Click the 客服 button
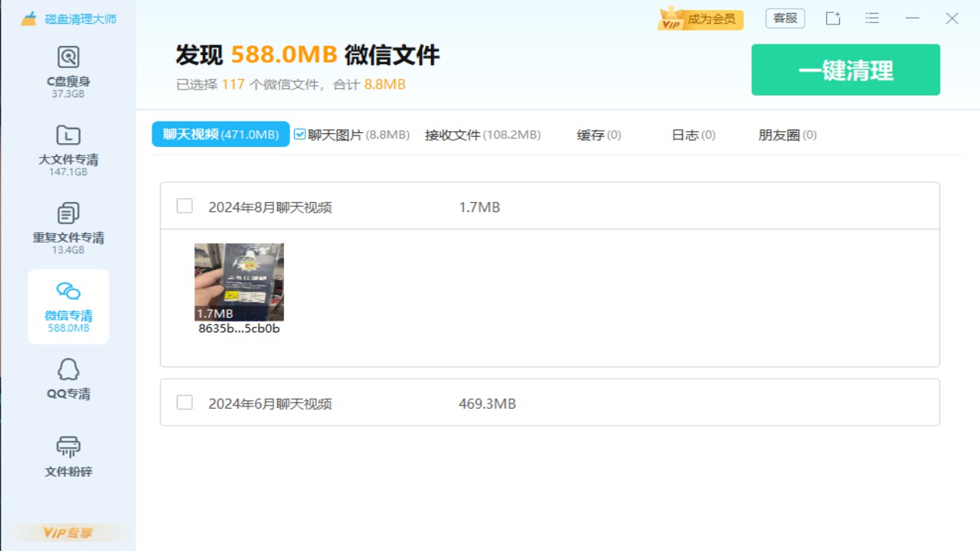Screen dimensions: 980x551 (x=785, y=18)
